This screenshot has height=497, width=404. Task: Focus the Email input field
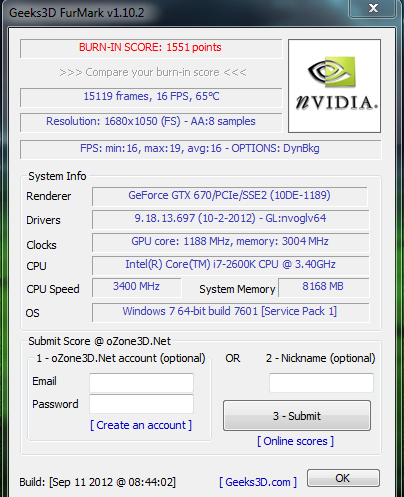tap(141, 383)
